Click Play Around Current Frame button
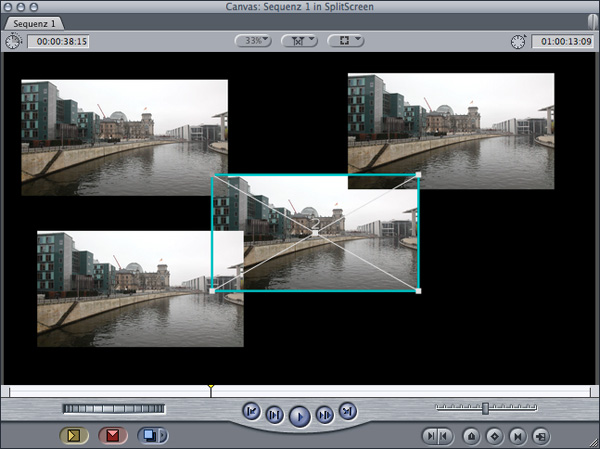The width and height of the screenshot is (600, 449). coord(324,413)
